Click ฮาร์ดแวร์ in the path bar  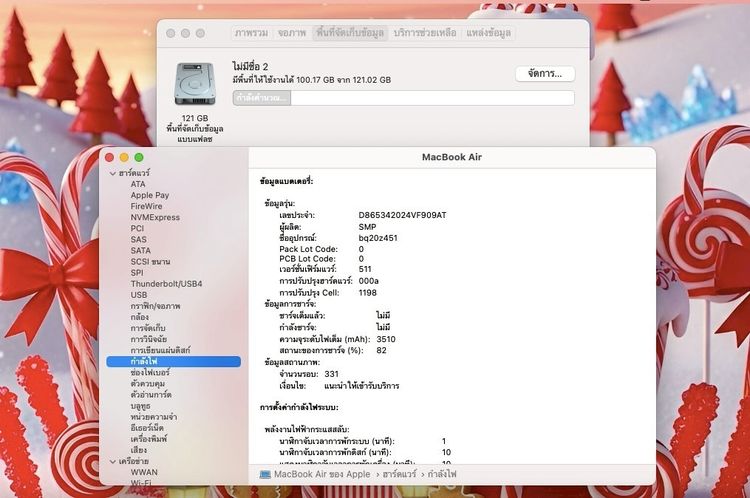pos(399,475)
